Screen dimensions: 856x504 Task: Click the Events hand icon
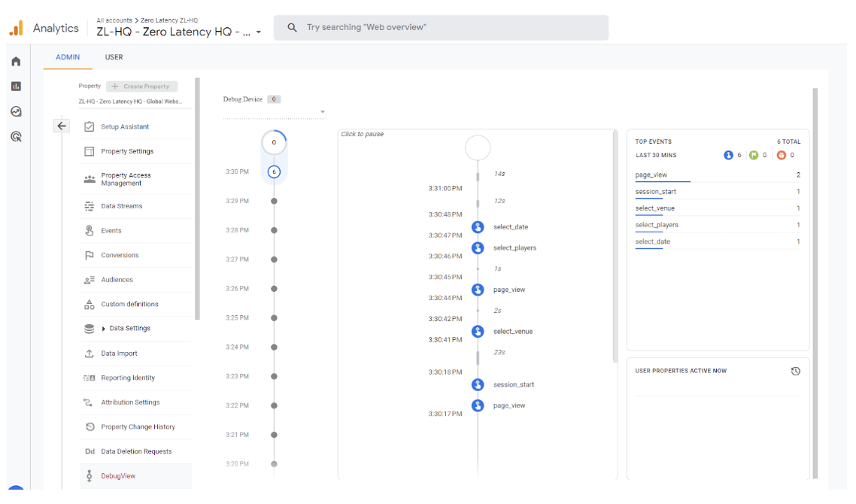click(x=89, y=230)
